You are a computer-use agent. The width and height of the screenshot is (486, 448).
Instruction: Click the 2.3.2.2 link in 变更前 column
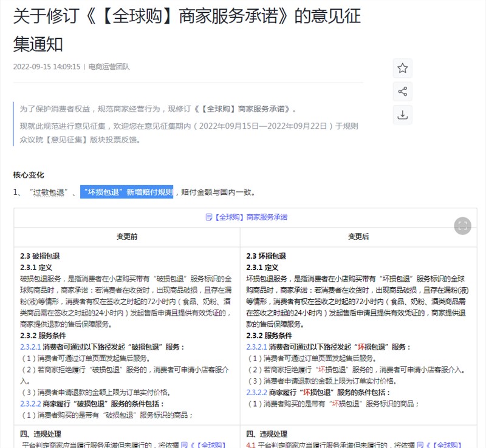click(x=30, y=403)
